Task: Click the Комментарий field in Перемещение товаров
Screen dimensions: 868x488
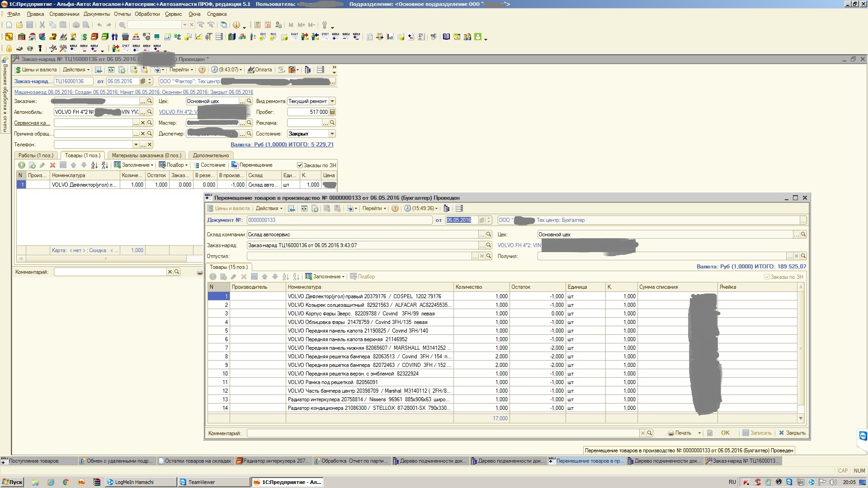Action: tap(443, 433)
